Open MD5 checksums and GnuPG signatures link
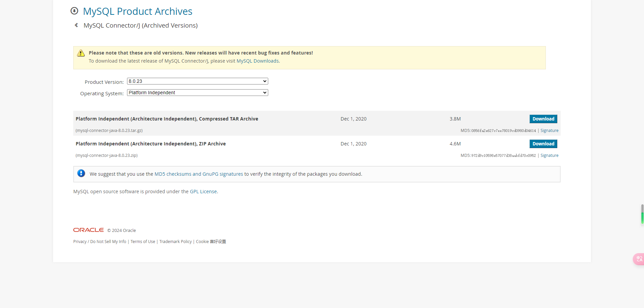This screenshot has width=644, height=308. [199, 174]
